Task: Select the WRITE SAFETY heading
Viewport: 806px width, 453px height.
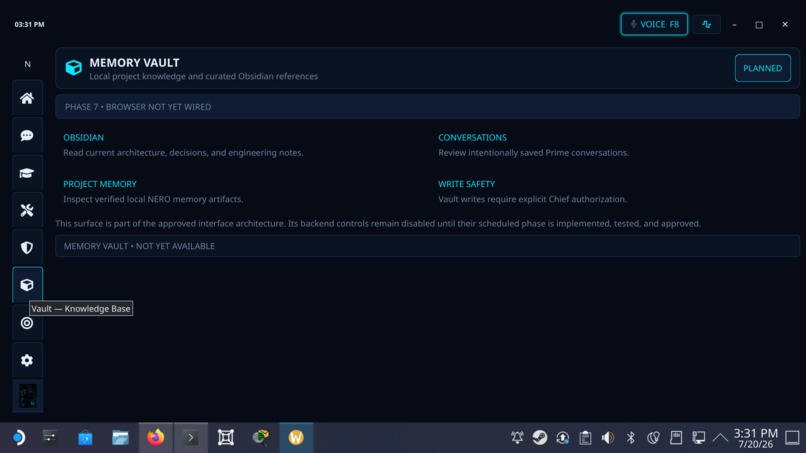Action: tap(466, 184)
